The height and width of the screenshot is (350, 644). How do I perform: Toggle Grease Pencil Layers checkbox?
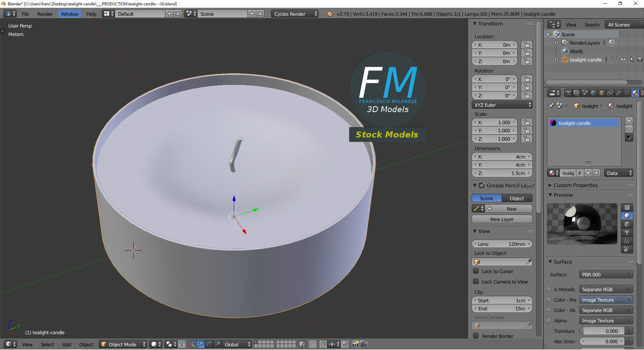click(x=482, y=185)
